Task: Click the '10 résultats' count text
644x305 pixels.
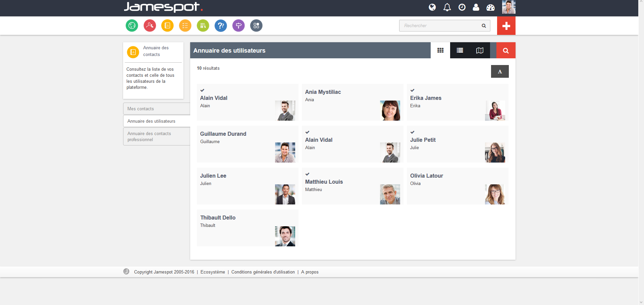Action: pyautogui.click(x=208, y=68)
